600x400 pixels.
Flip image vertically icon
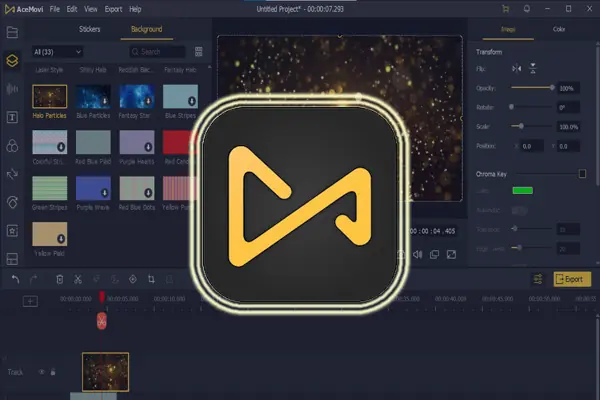click(533, 69)
